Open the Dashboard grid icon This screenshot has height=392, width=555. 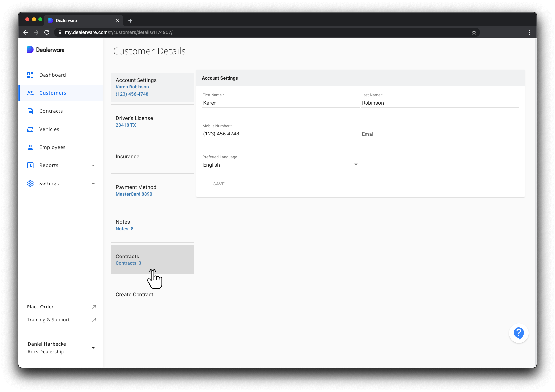coord(30,75)
